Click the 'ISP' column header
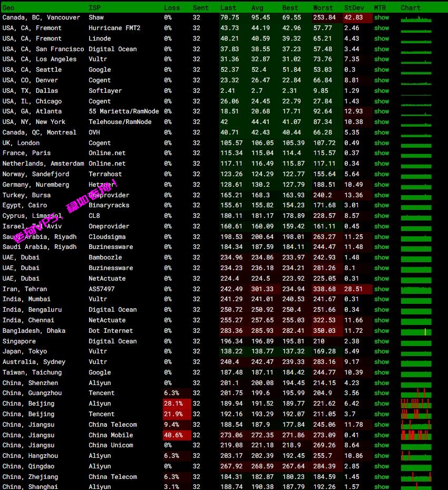This screenshot has width=448, height=490. [94, 8]
